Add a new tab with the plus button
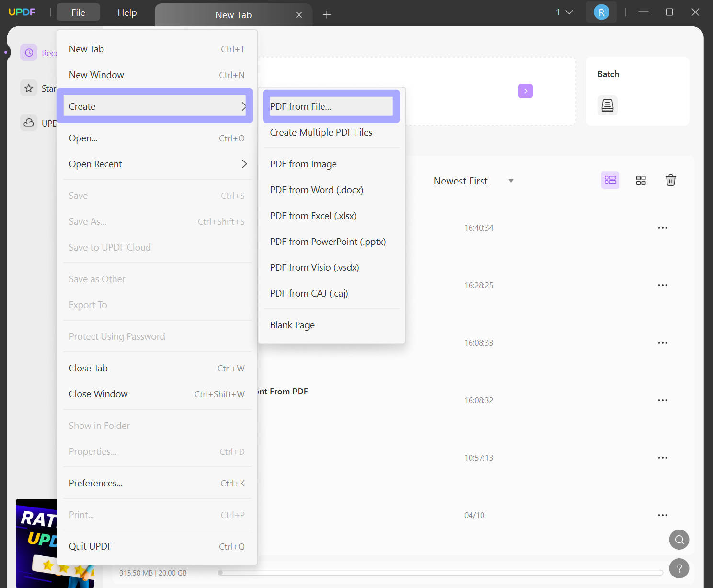This screenshot has height=588, width=713. (326, 14)
